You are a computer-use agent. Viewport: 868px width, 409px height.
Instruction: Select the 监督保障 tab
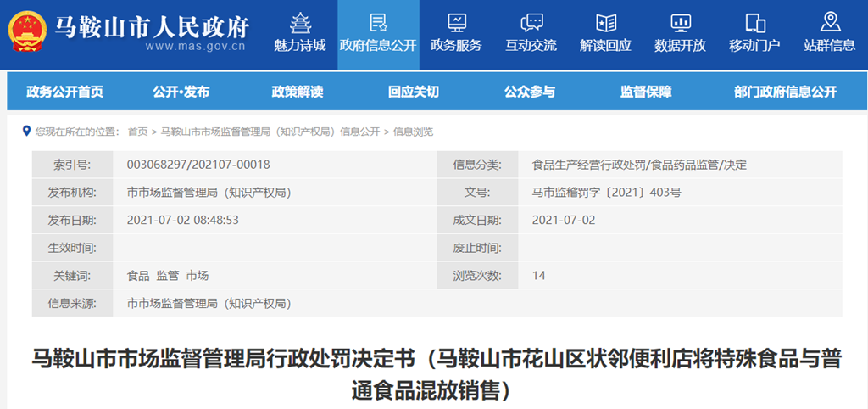tap(646, 92)
